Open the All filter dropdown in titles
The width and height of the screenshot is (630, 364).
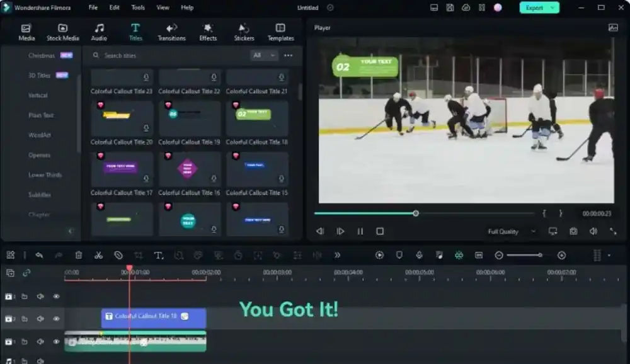[x=264, y=55]
